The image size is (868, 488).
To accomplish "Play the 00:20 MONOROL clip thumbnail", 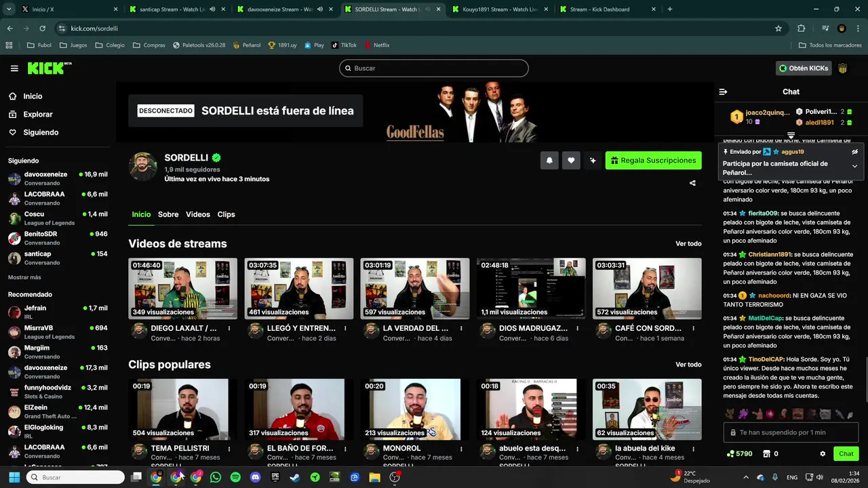I will click(x=415, y=409).
